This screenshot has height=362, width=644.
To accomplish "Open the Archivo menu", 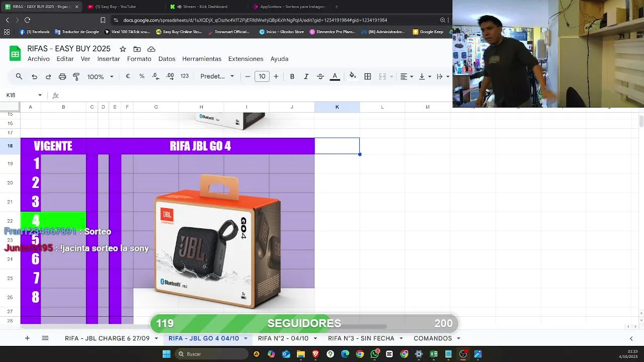I will [39, 59].
